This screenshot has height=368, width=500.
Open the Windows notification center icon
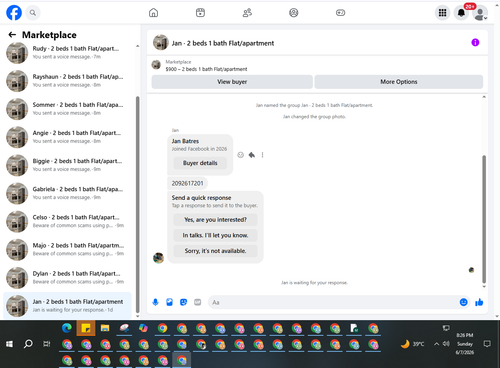pyautogui.click(x=487, y=344)
